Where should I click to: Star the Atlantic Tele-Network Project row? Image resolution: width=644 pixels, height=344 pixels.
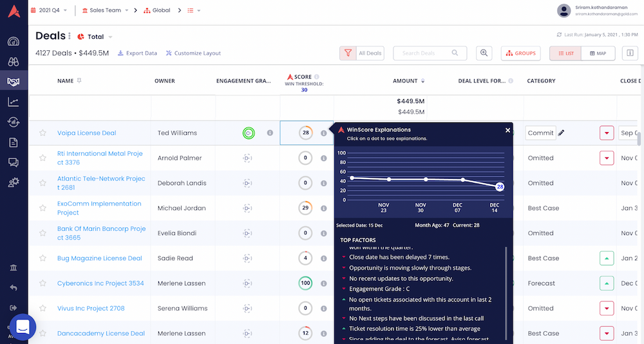point(43,183)
